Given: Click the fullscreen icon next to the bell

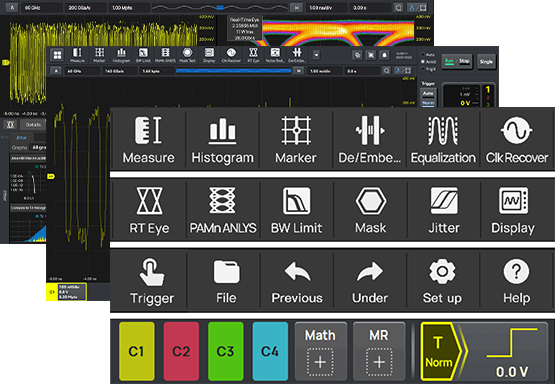Looking at the screenshot, I should coord(371,55).
